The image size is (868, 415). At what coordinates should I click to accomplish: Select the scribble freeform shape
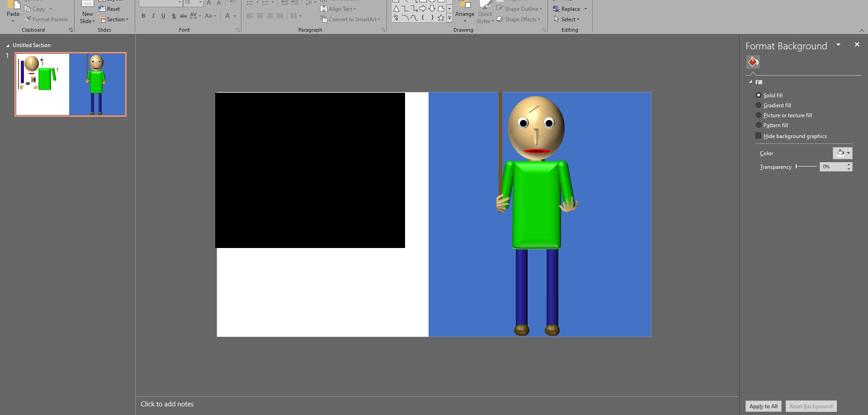(396, 18)
